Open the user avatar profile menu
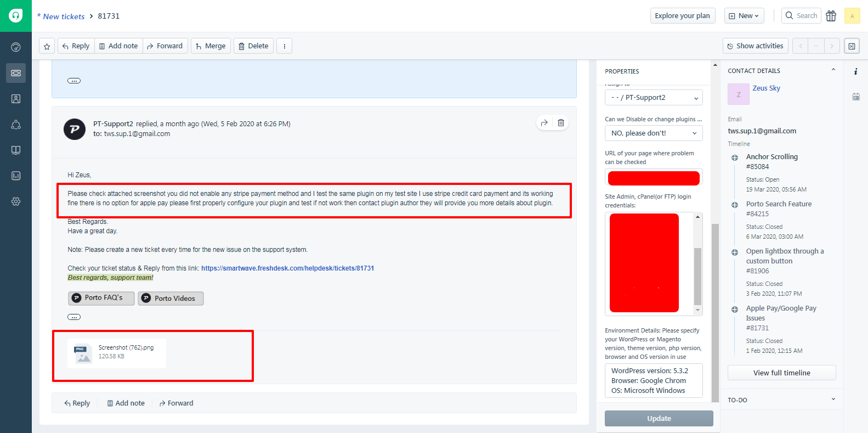 point(852,16)
